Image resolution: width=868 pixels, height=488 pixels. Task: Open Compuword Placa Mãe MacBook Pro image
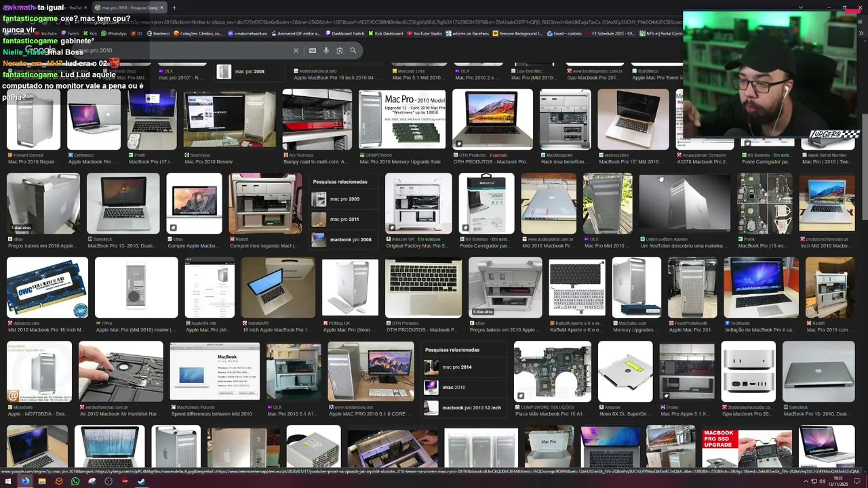(553, 372)
